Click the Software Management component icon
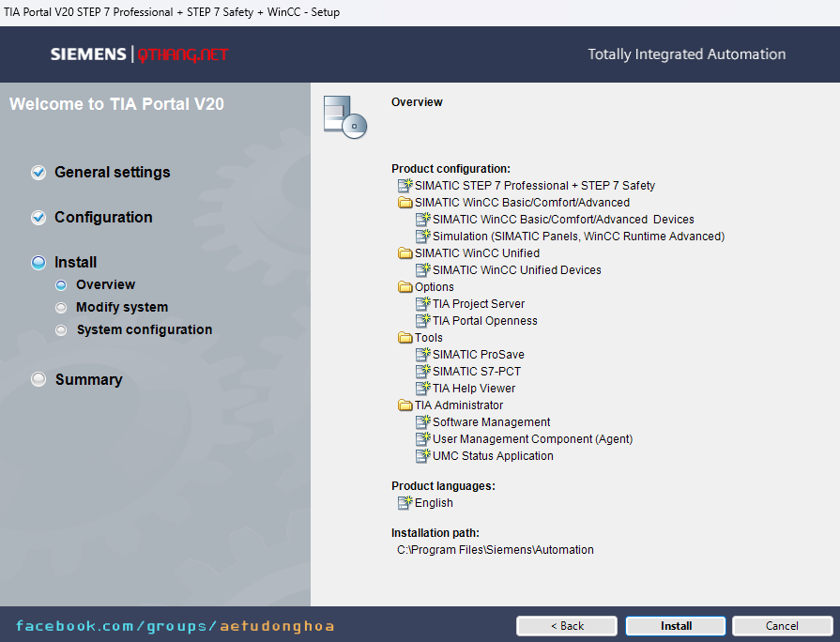The height and width of the screenshot is (642, 840). [422, 422]
